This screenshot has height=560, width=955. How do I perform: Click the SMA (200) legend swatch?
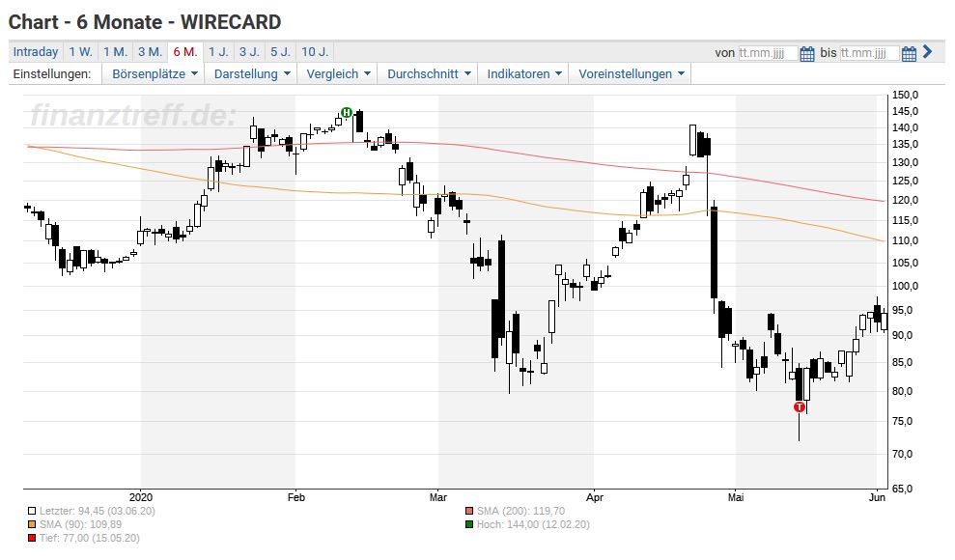(469, 512)
